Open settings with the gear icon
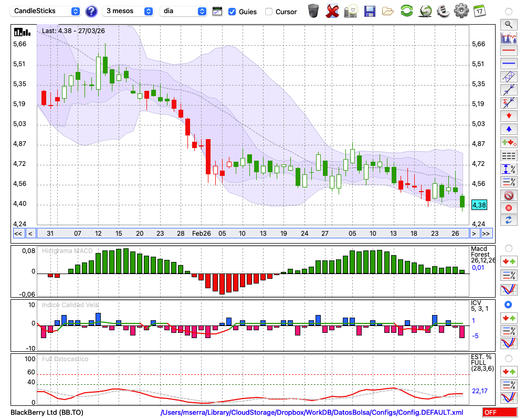Image resolution: width=525 pixels, height=420 pixels. (x=461, y=11)
